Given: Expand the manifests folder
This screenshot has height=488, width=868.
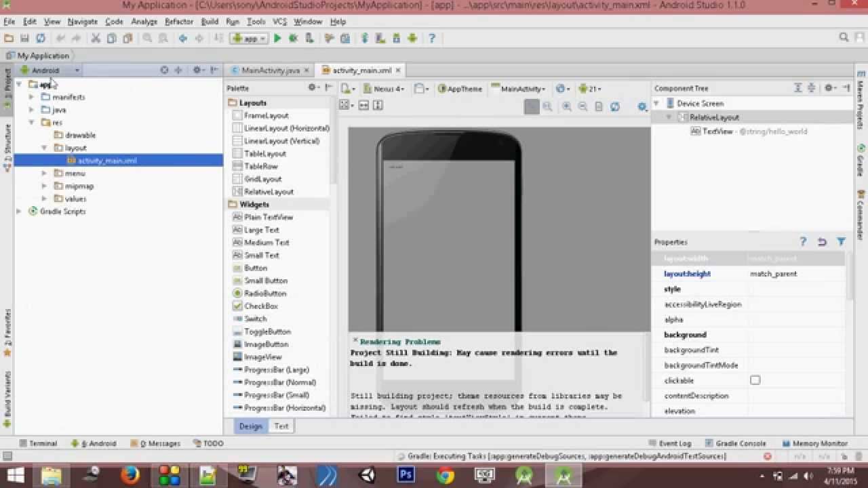Looking at the screenshot, I should tap(31, 97).
